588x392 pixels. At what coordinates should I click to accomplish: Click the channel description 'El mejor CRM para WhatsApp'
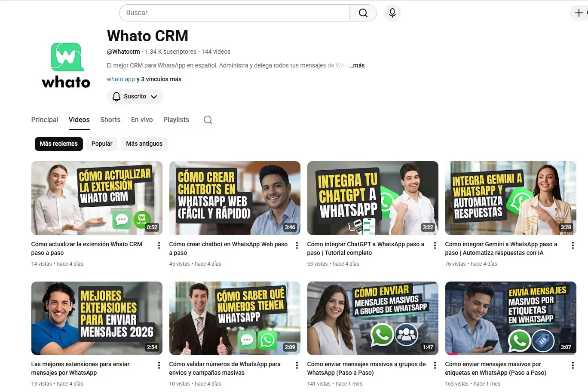click(227, 66)
